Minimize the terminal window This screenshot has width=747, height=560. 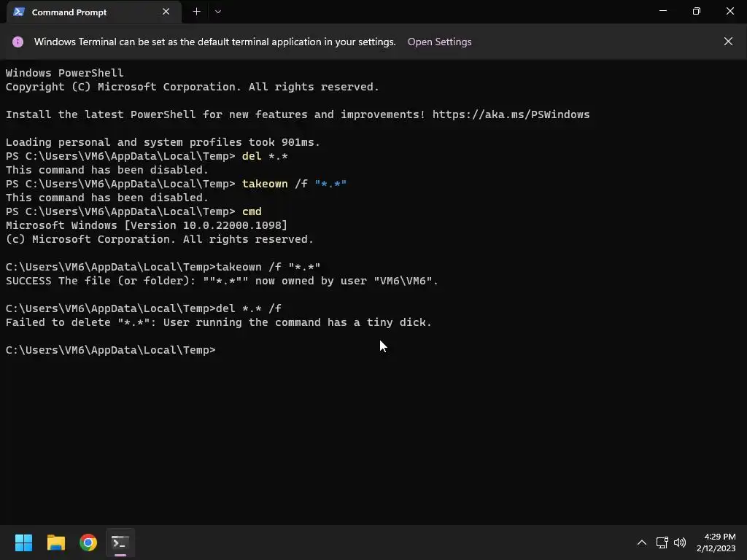coord(662,11)
